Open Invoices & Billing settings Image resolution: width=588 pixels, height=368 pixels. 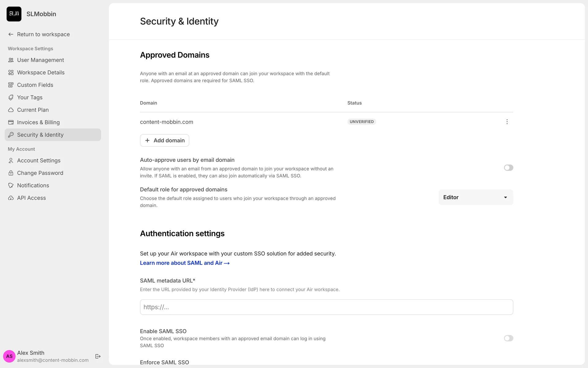click(38, 122)
